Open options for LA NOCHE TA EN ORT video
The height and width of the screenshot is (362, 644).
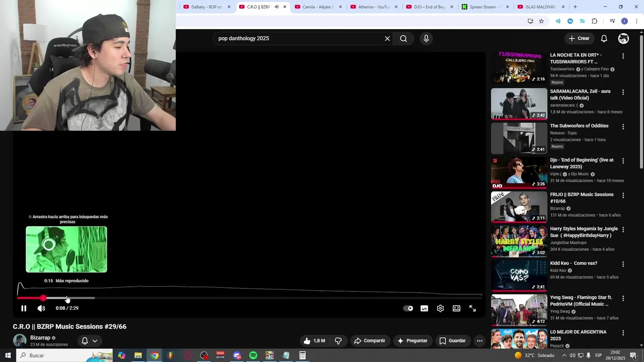(x=623, y=56)
